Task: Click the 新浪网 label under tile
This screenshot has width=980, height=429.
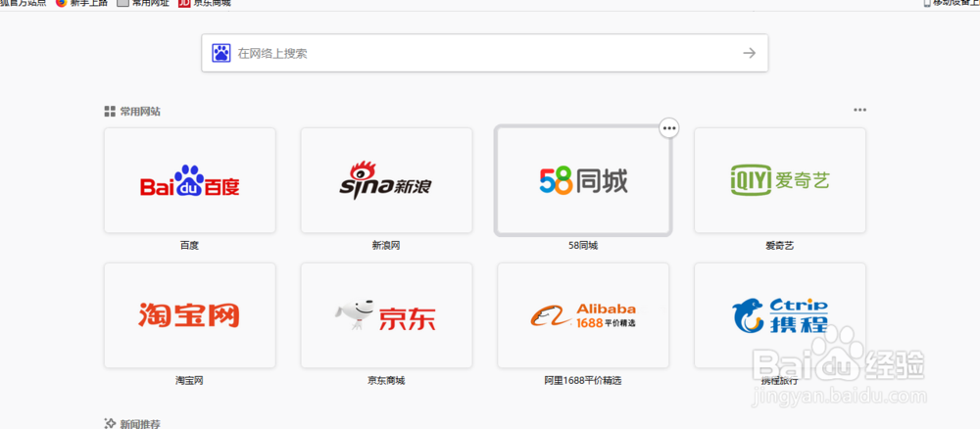Action: click(386, 246)
